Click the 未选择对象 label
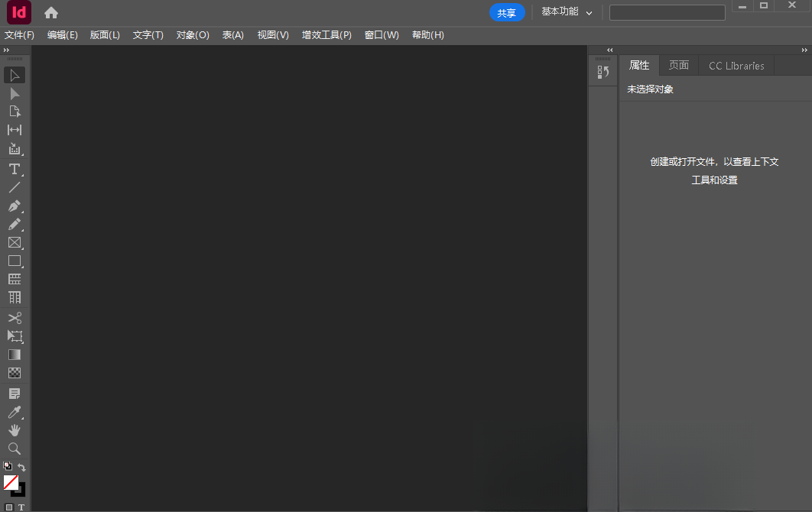Viewport: 812px width, 512px height. click(650, 89)
